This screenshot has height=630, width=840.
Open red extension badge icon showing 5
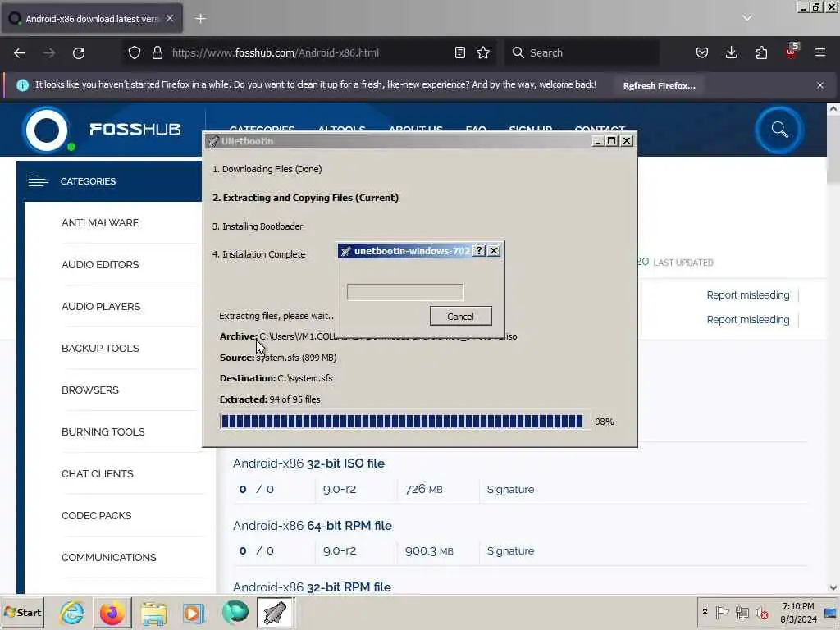[792, 52]
